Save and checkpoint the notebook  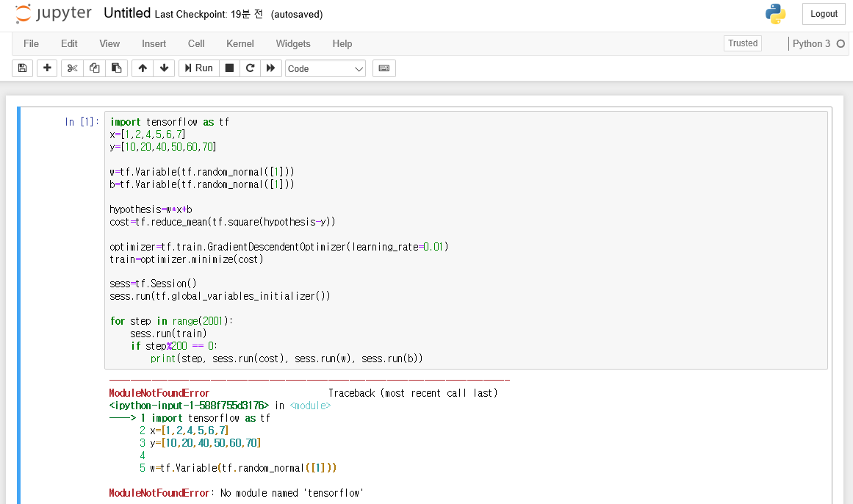click(x=22, y=68)
